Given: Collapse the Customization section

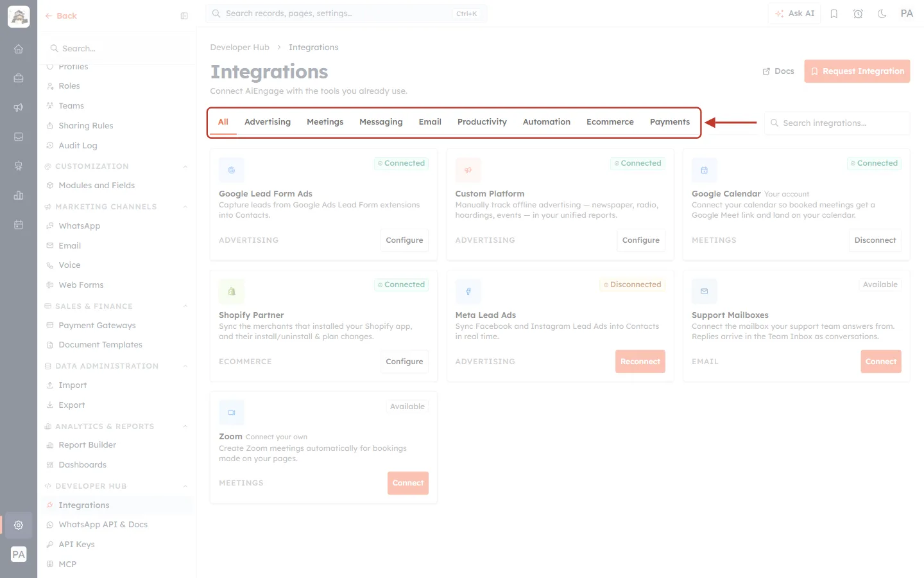Looking at the screenshot, I should (x=185, y=166).
